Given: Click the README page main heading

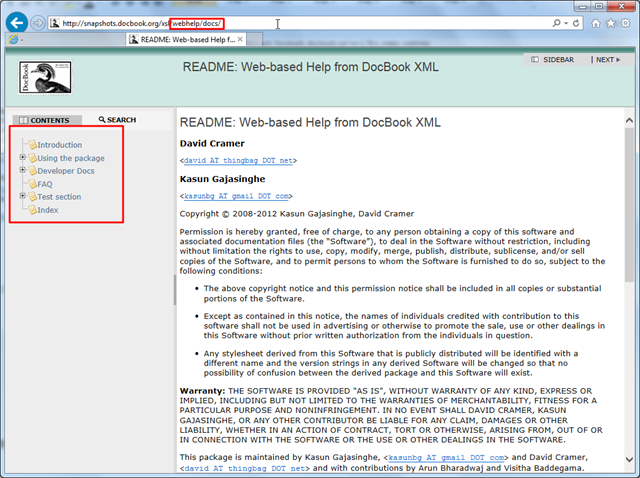Looking at the screenshot, I should click(310, 122).
